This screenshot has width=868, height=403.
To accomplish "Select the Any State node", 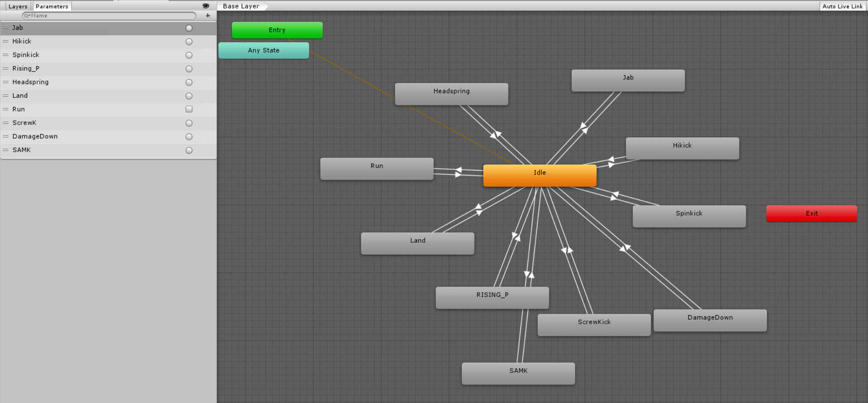I will (264, 51).
